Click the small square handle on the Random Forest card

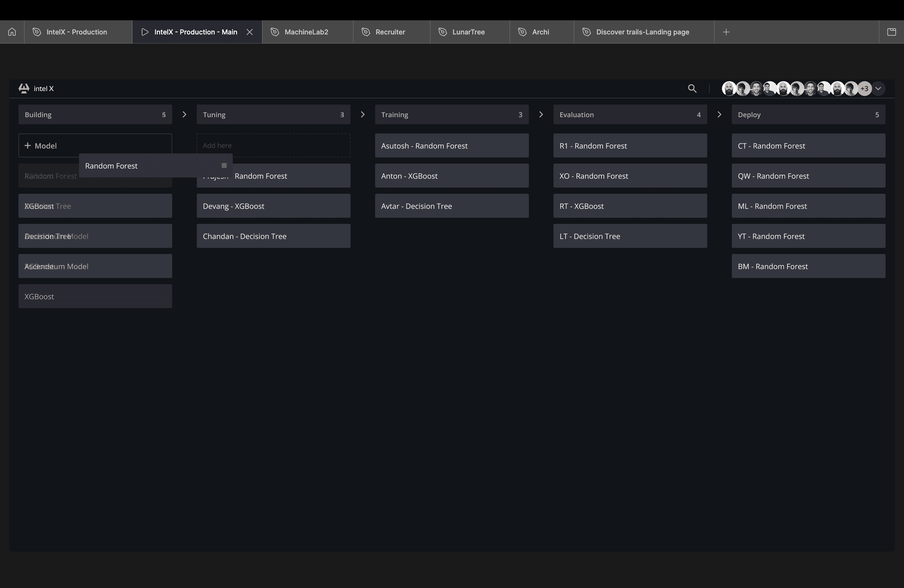[x=224, y=166]
